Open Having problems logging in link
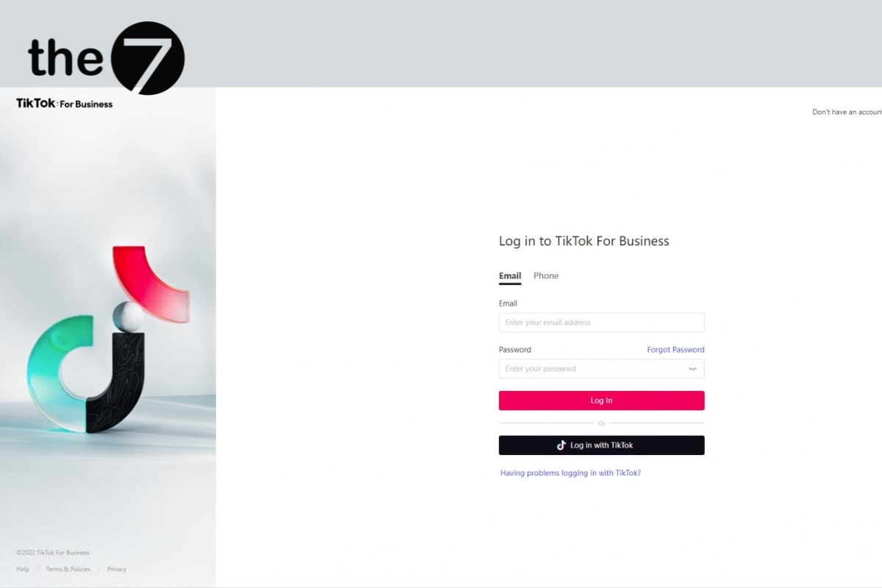Viewport: 882px width, 588px height. tap(570, 473)
